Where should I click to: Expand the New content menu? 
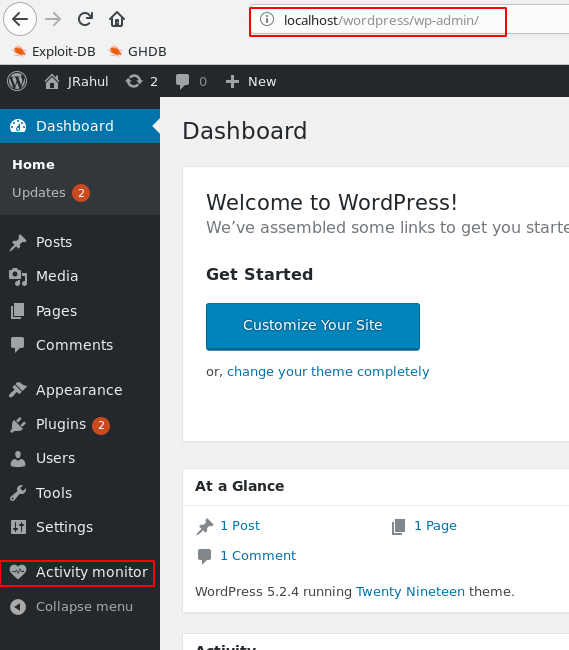point(251,82)
